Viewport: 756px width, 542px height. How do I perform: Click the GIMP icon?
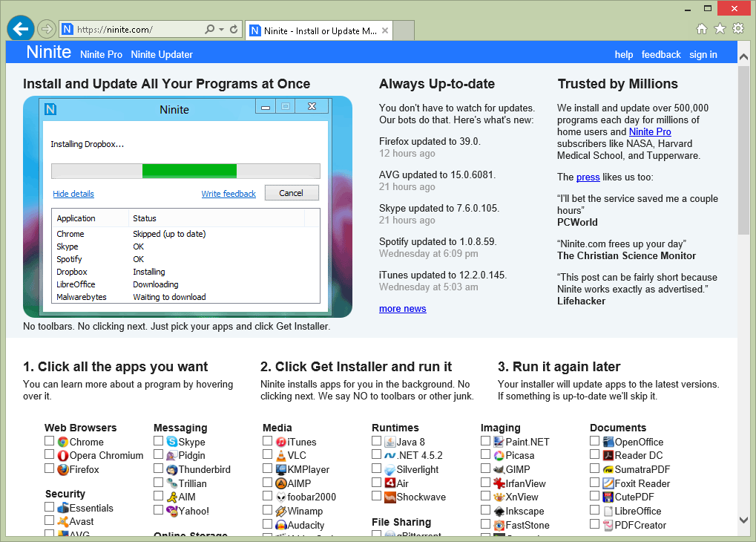click(499, 469)
